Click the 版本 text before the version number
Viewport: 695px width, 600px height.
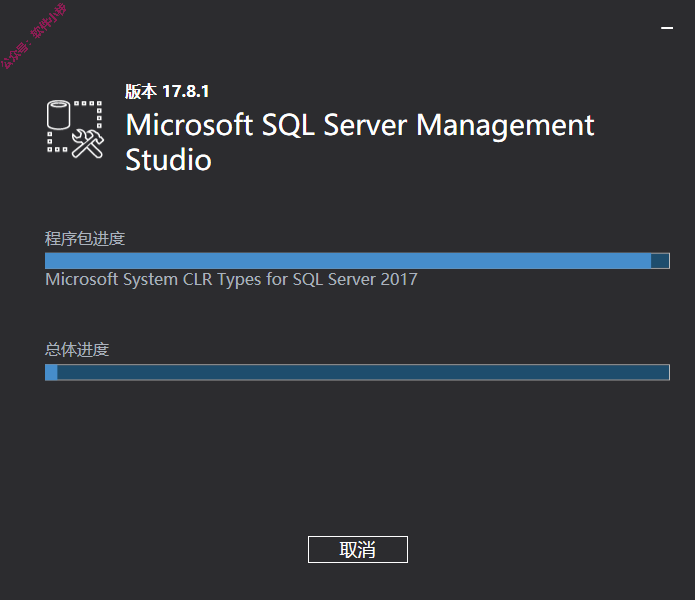click(x=141, y=91)
